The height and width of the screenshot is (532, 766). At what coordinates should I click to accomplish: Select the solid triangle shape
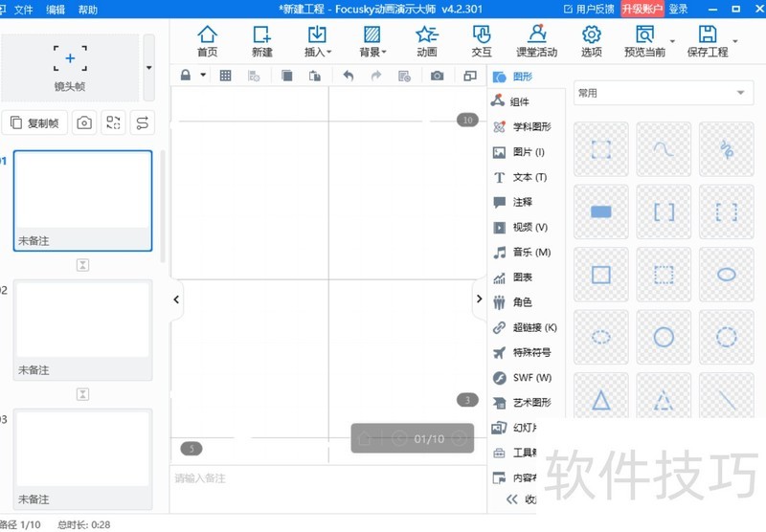[600, 400]
